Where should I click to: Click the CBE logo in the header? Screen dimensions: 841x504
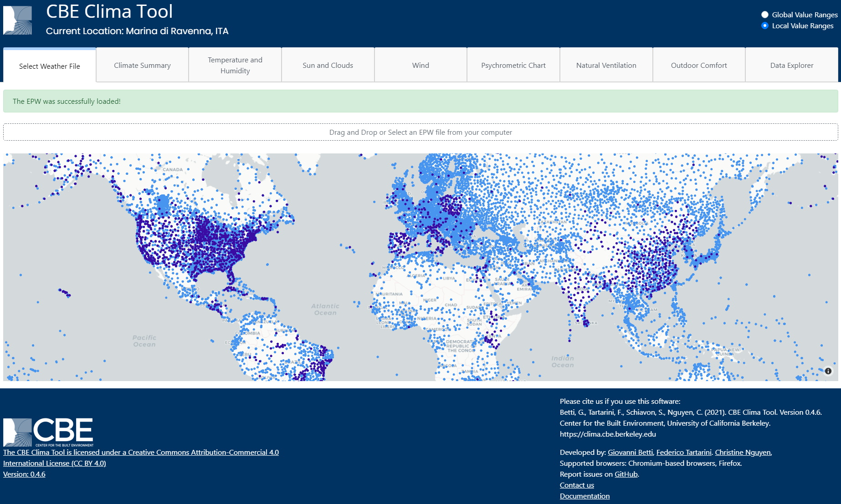click(18, 20)
